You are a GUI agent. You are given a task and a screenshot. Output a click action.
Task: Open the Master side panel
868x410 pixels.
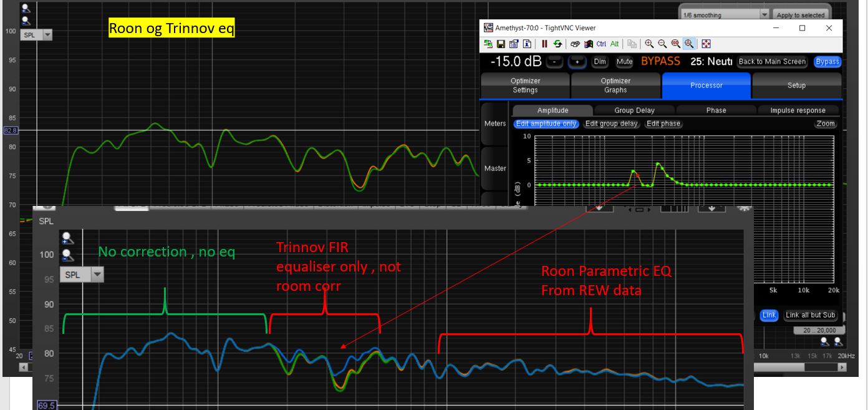coord(495,168)
